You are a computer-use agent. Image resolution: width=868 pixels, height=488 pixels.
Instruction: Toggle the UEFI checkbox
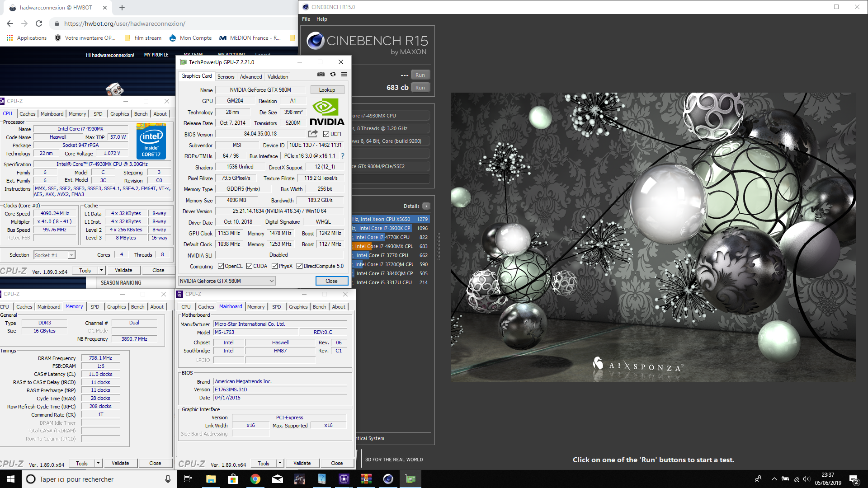click(326, 134)
